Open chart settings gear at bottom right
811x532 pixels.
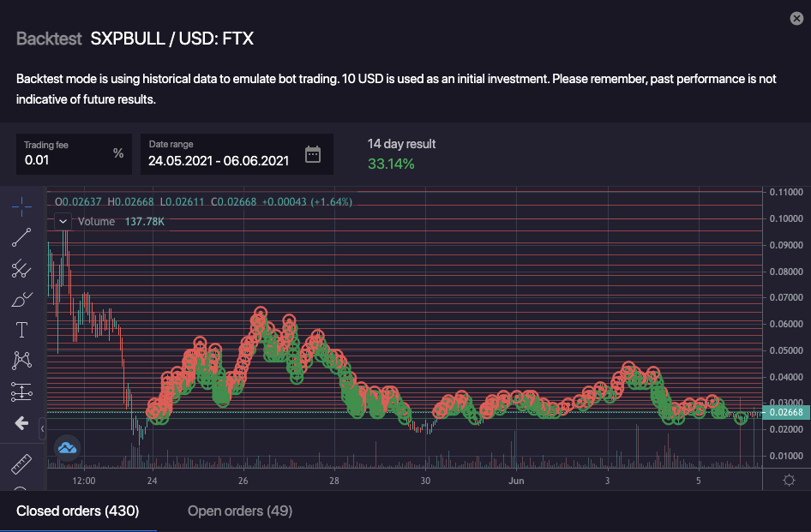[789, 480]
